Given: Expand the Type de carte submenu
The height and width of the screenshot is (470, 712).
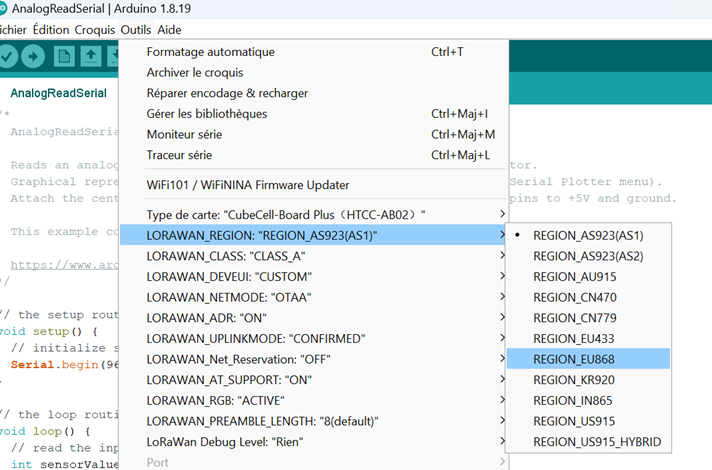Looking at the screenshot, I should tap(313, 215).
